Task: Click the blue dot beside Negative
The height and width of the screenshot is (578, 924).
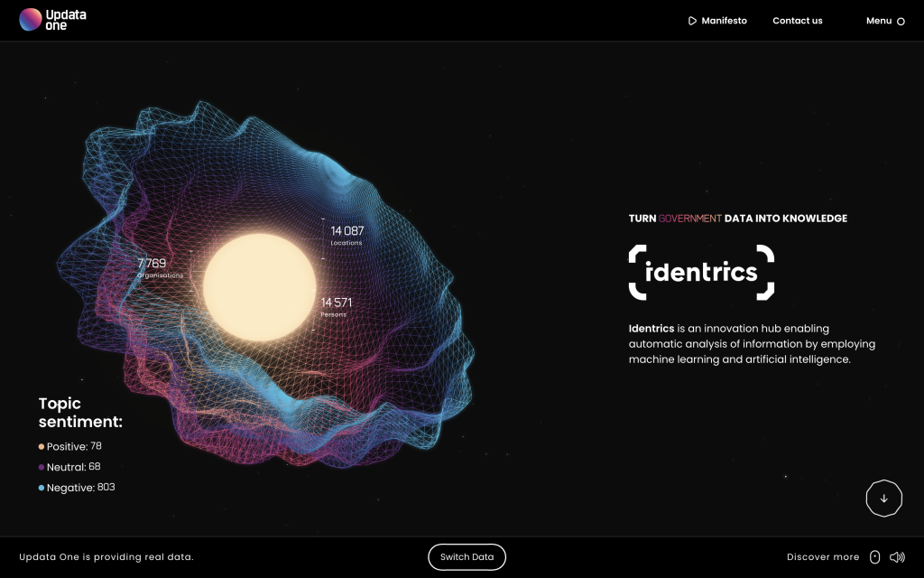Action: coord(42,488)
